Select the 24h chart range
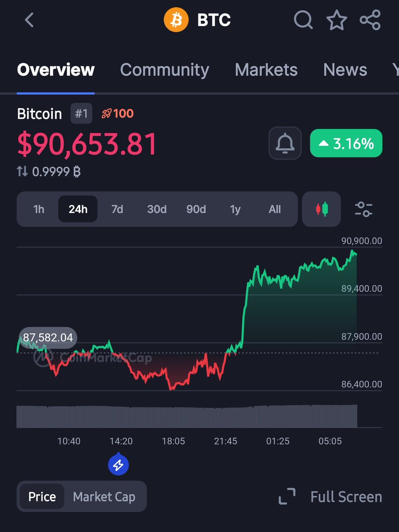399x532 pixels. pos(78,209)
